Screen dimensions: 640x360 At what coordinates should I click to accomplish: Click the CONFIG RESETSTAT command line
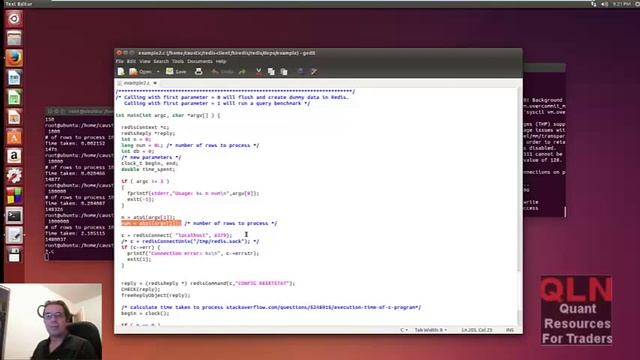[208, 283]
